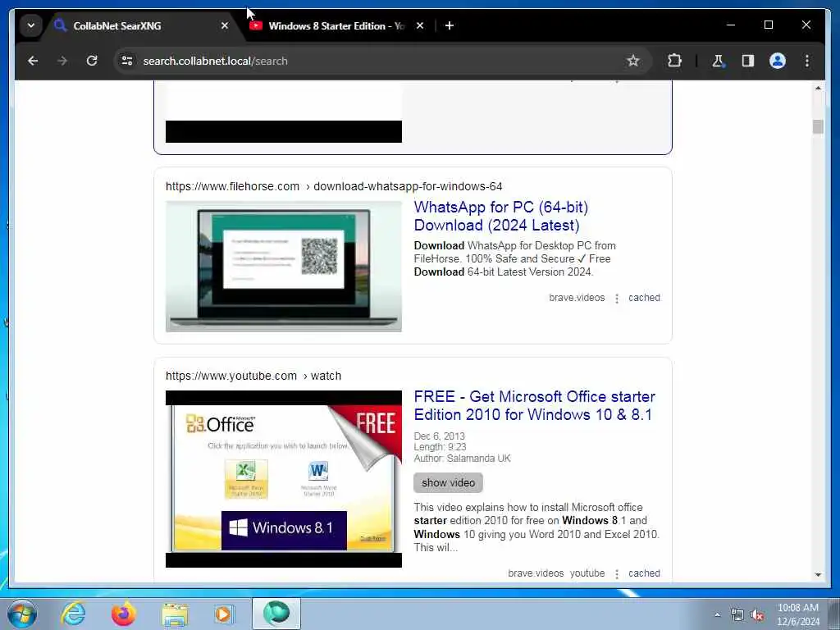840x630 pixels.
Task: Open the user profile avatar
Action: point(778,61)
